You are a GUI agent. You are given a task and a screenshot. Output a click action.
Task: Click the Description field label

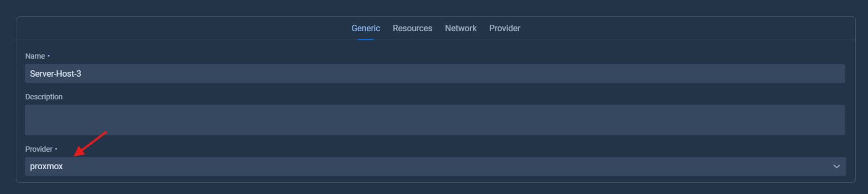pyautogui.click(x=44, y=97)
